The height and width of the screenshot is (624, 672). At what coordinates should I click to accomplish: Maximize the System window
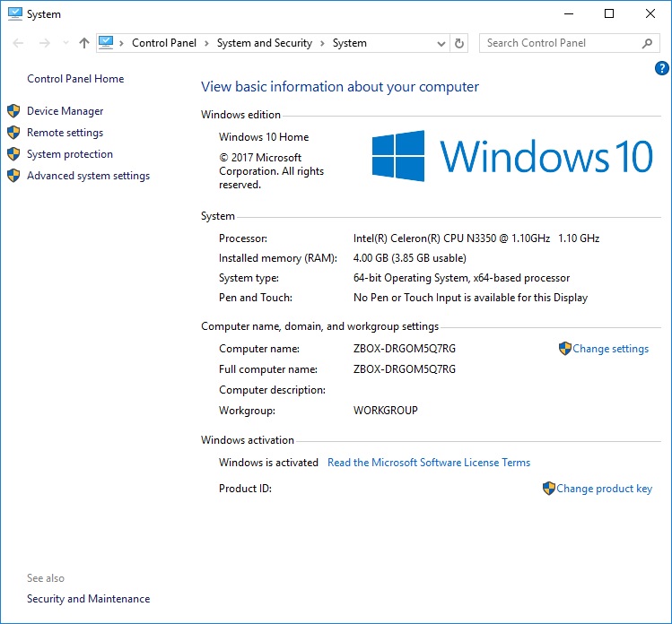[609, 13]
